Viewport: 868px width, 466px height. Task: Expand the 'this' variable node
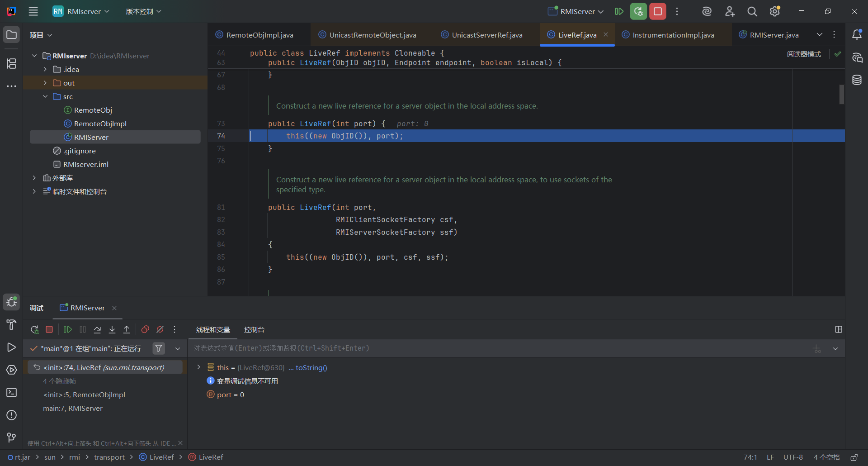click(198, 367)
